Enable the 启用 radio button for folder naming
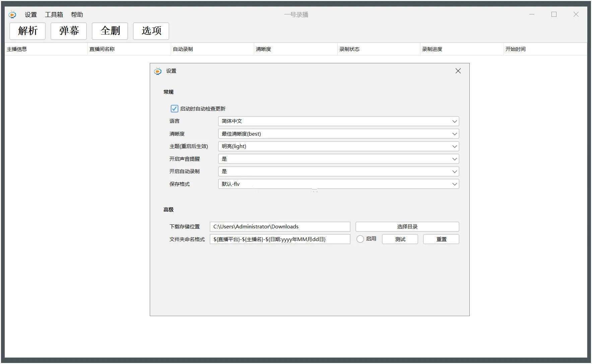This screenshot has width=592, height=364. pyautogui.click(x=360, y=239)
